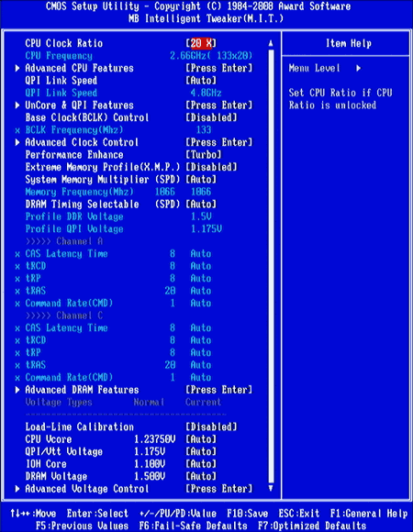
Task: Select Channel C CAS Latency Time Auto
Action: point(201,327)
